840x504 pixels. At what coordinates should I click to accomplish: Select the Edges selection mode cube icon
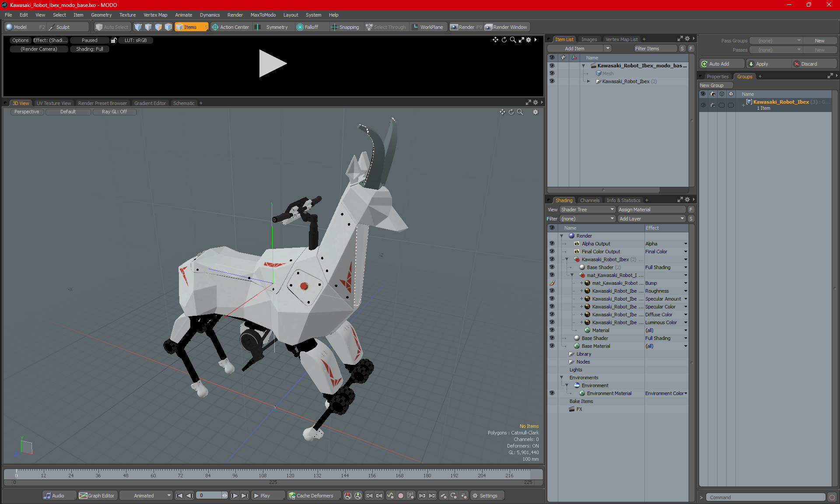[148, 27]
